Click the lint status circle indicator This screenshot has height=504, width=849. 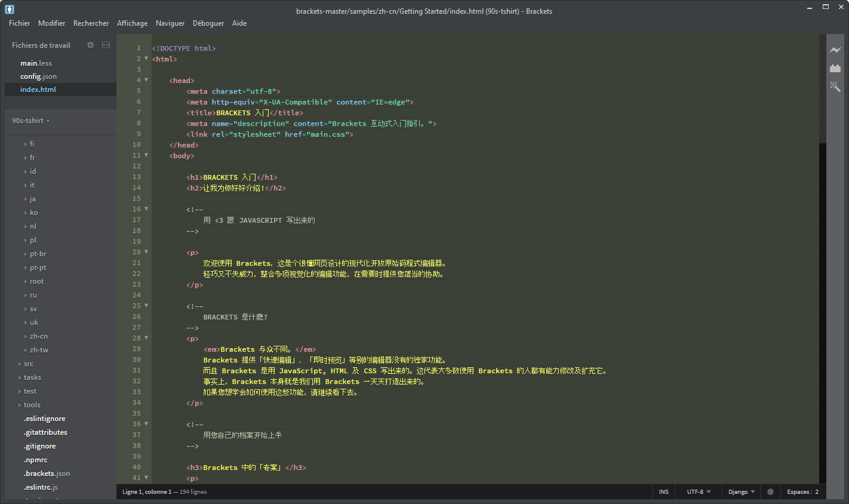coord(771,491)
